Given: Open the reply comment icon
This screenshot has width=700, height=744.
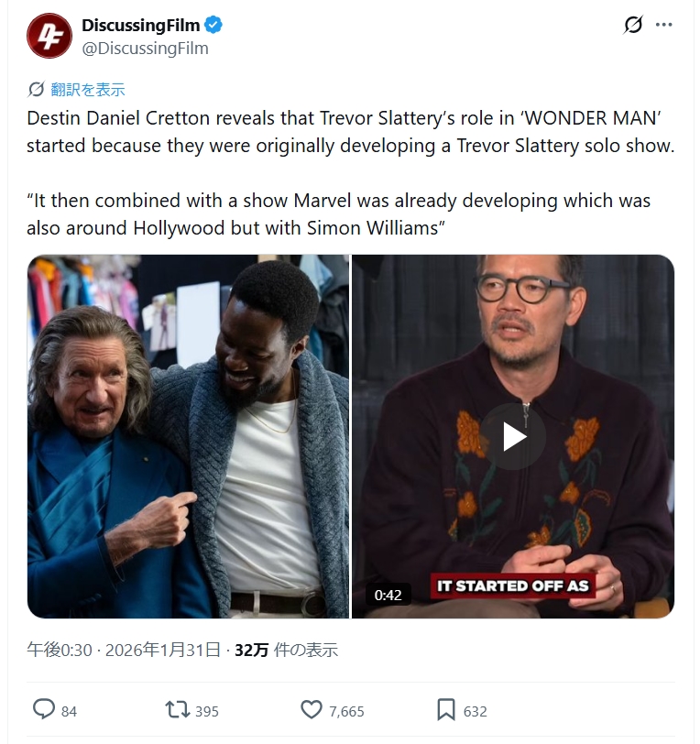Looking at the screenshot, I should [44, 710].
